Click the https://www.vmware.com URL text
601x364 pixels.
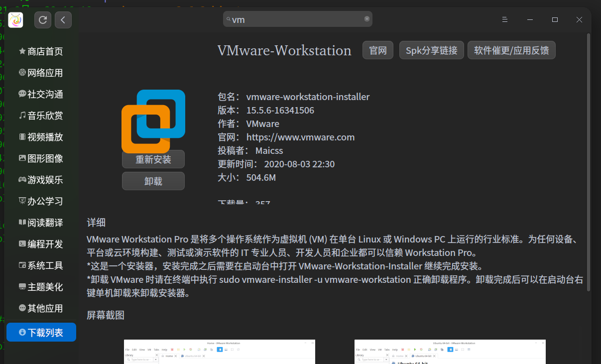point(300,137)
